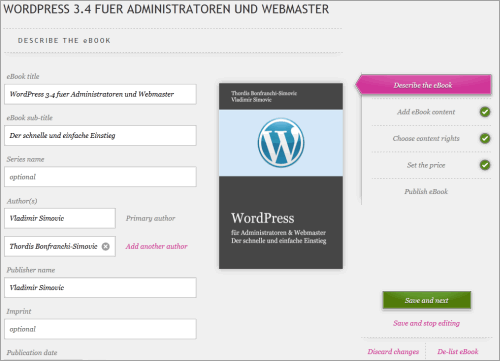Click the Imprint optional input field
This screenshot has width=500, height=361.
[100, 329]
